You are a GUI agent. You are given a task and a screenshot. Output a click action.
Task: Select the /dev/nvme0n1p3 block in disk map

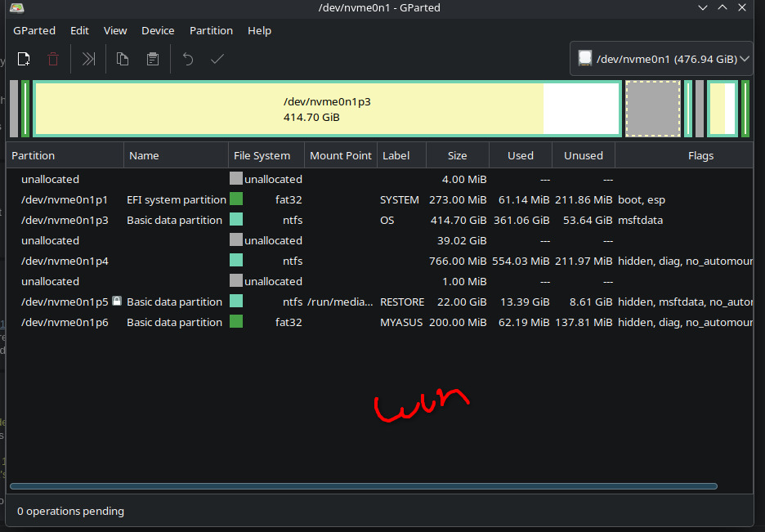tap(327, 109)
